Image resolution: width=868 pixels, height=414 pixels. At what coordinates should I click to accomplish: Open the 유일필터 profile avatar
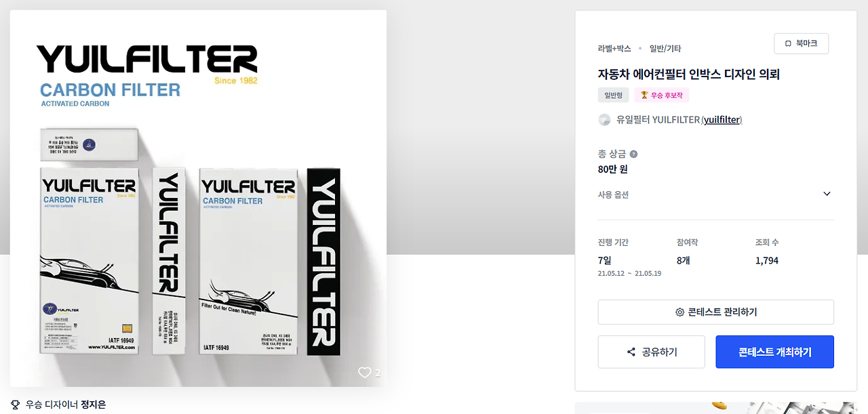point(604,120)
